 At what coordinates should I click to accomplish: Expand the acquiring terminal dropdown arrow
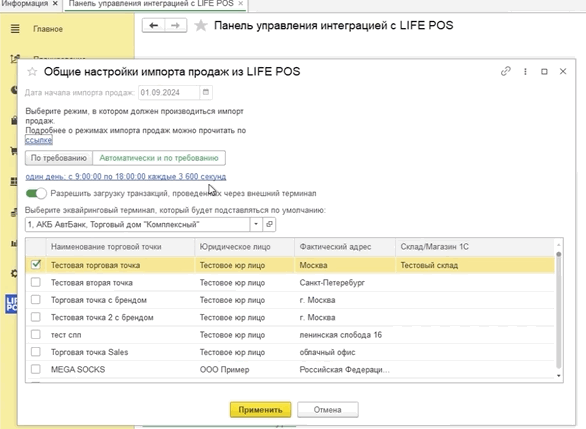click(256, 224)
